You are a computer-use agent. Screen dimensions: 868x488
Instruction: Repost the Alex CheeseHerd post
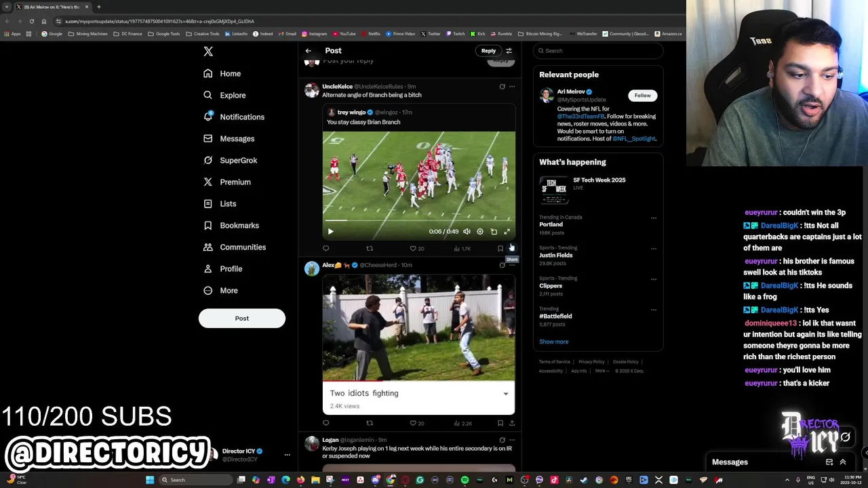[x=370, y=424]
